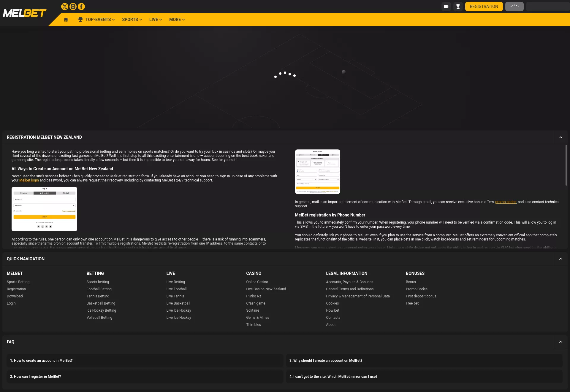Open the Solitaire link
The height and width of the screenshot is (392, 570).
[x=253, y=310]
